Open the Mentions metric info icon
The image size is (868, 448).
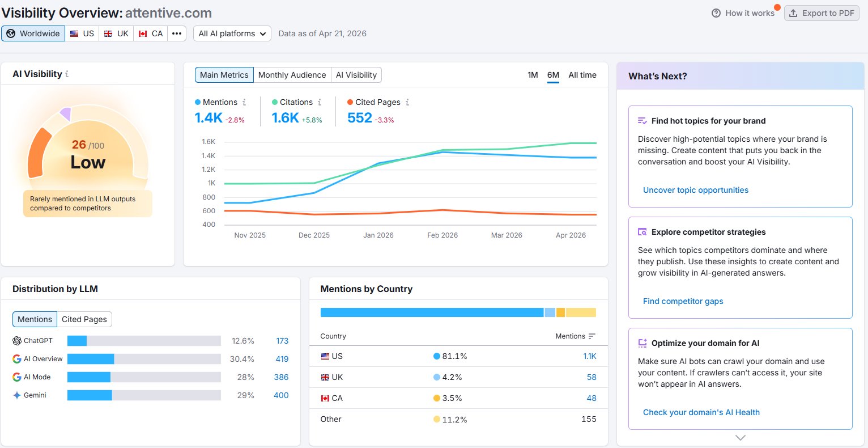244,103
